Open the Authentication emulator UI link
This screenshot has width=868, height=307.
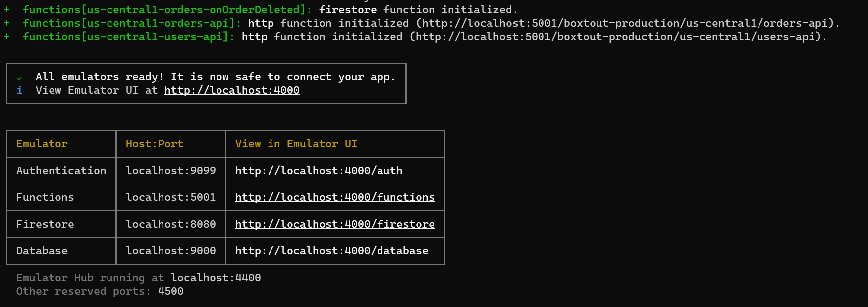tap(319, 171)
